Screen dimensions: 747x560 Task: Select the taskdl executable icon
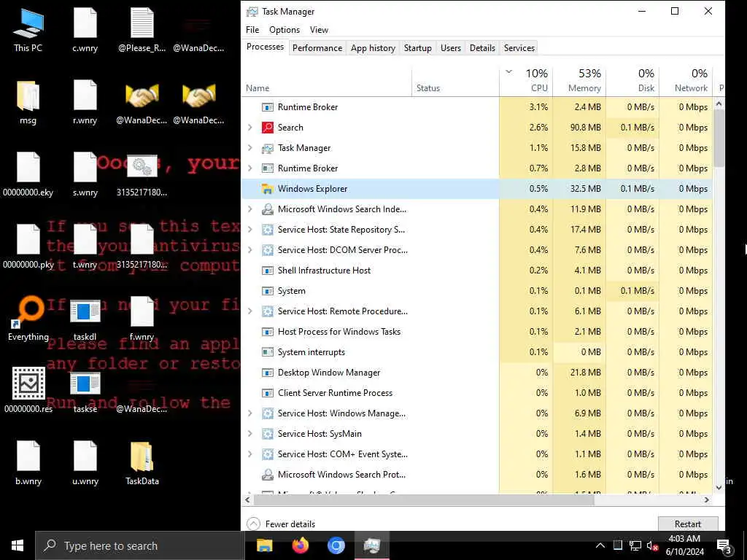85,319
